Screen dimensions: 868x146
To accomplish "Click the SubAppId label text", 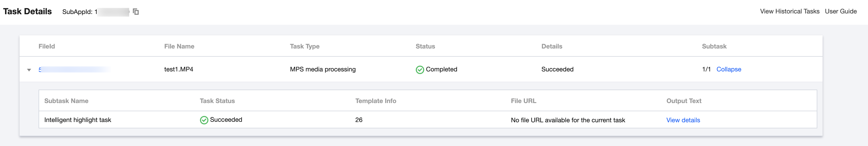I will click(x=77, y=12).
